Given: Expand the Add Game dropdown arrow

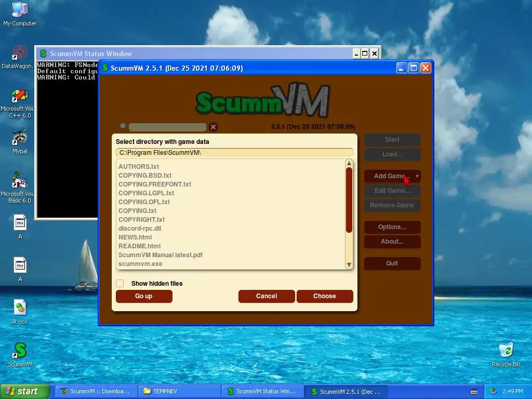Looking at the screenshot, I should (417, 176).
